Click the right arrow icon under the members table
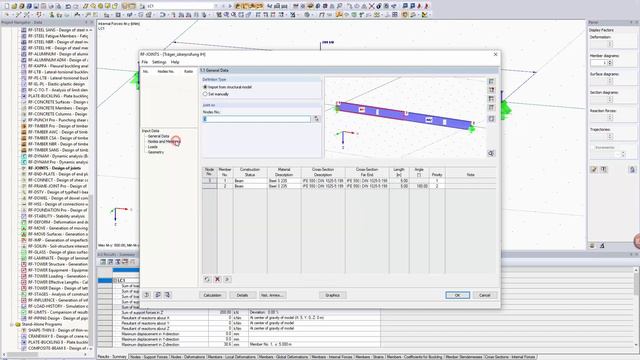The image size is (640, 360). point(227,279)
